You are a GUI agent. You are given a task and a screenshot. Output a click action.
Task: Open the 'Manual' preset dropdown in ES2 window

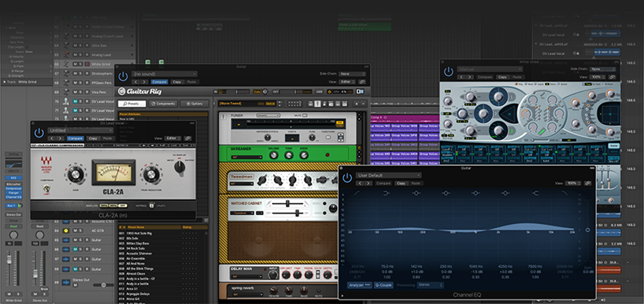489,69
